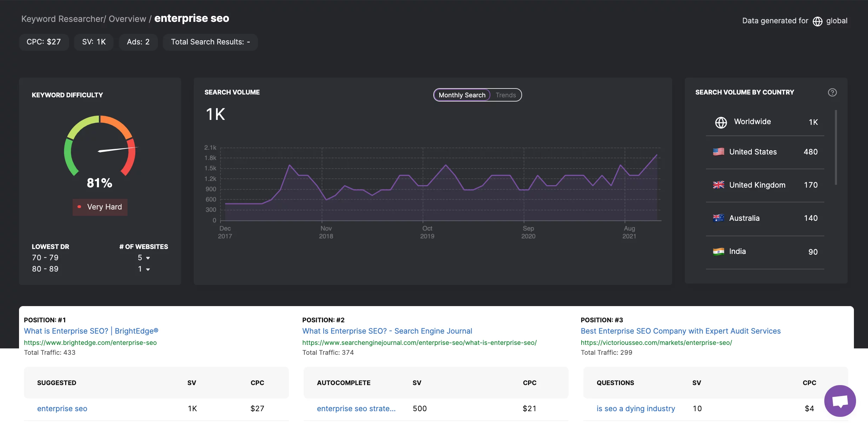Screen dimensions: 868x426
Task: Select the Monthly Search tab
Action: [462, 94]
